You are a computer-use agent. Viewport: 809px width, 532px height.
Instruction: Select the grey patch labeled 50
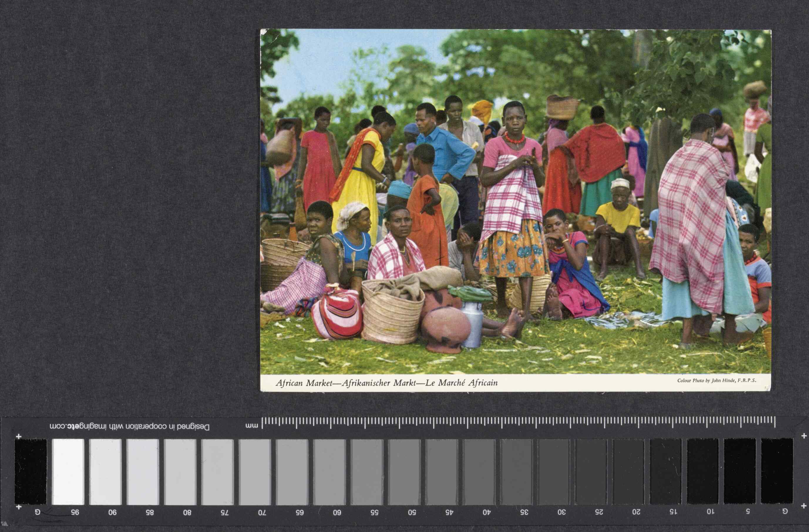[x=405, y=472]
